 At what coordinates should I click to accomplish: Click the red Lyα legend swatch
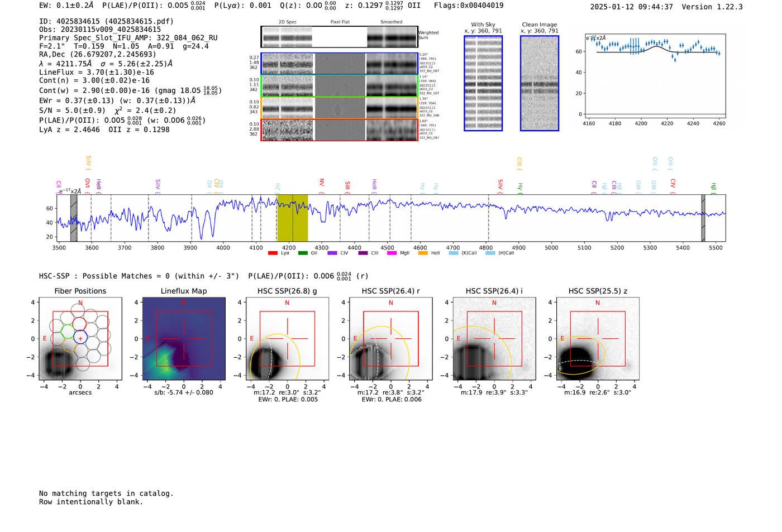coord(273,253)
